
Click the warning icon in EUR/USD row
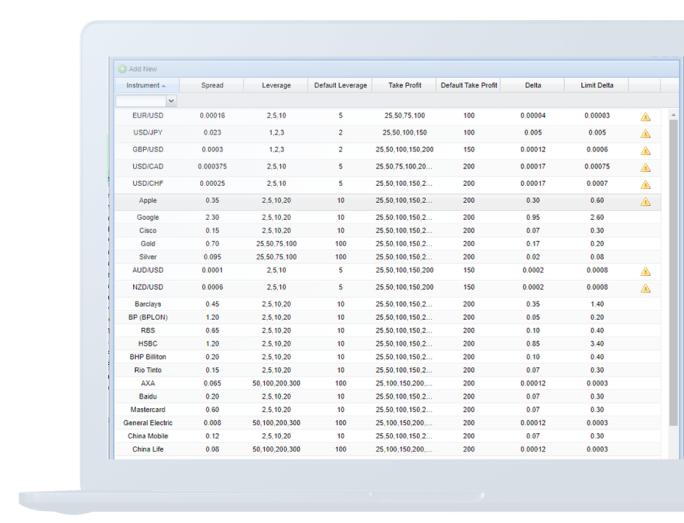coord(646,116)
